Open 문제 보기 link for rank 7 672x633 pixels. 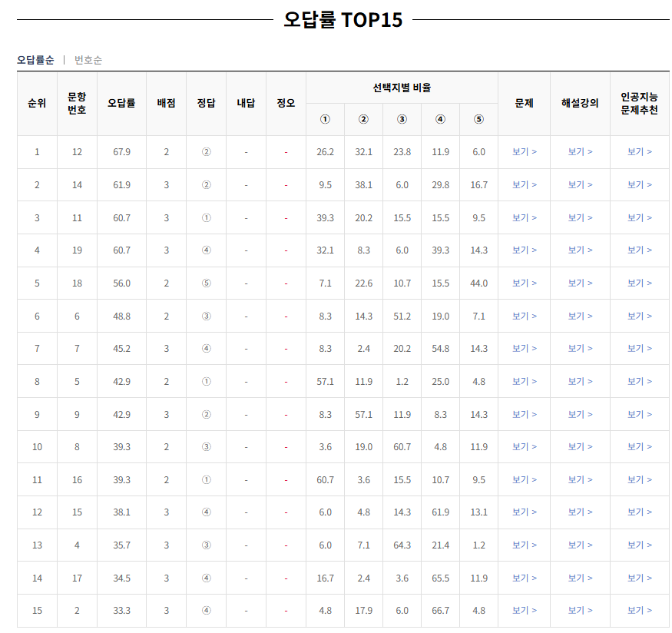pyautogui.click(x=524, y=349)
